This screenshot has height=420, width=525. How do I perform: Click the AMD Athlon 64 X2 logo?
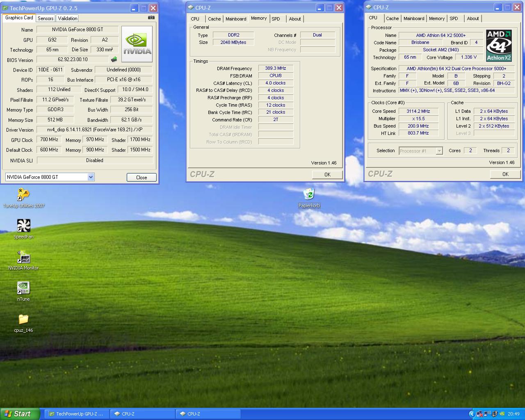coord(499,46)
